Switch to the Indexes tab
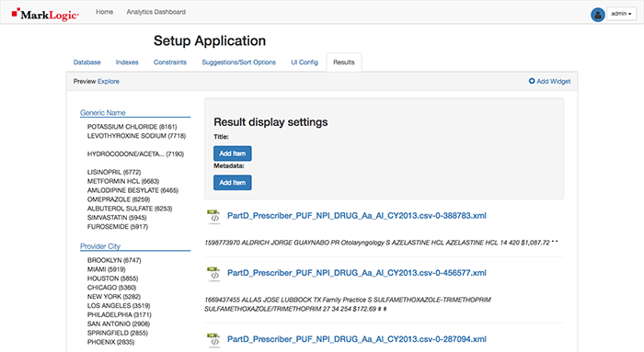 click(x=127, y=62)
